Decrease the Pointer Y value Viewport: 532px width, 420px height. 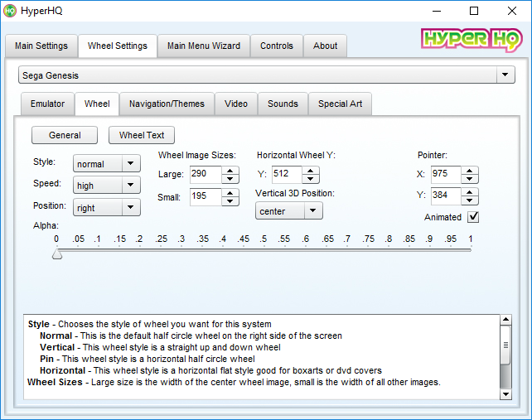pyautogui.click(x=470, y=200)
